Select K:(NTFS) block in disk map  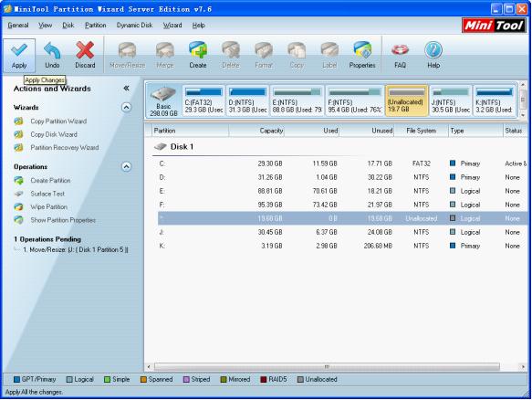pos(495,100)
